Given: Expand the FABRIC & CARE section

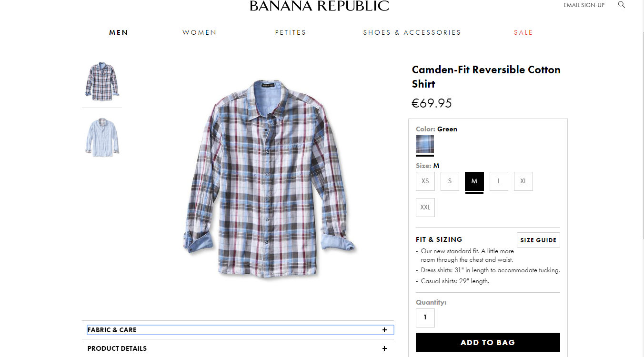Looking at the screenshot, I should [x=239, y=329].
